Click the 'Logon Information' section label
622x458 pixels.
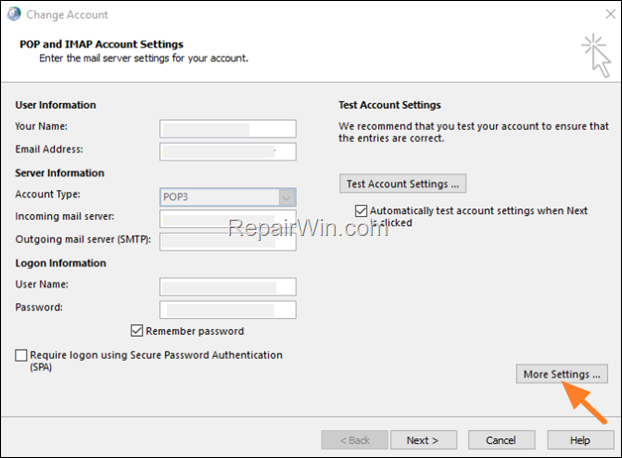pyautogui.click(x=61, y=263)
